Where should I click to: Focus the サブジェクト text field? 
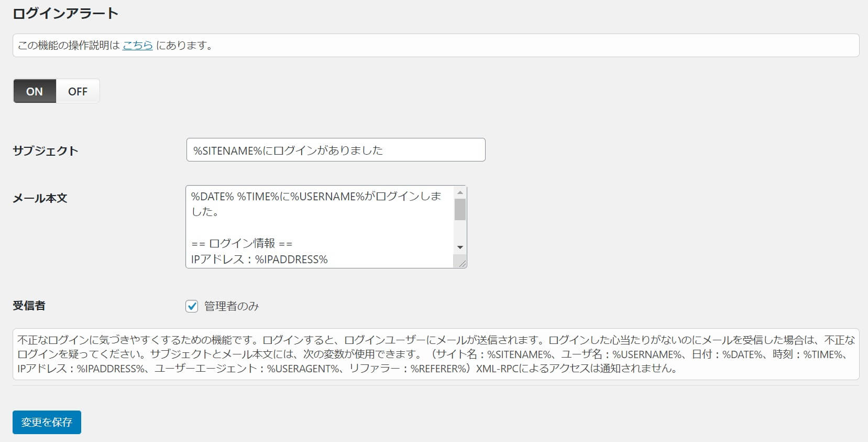[x=335, y=150]
